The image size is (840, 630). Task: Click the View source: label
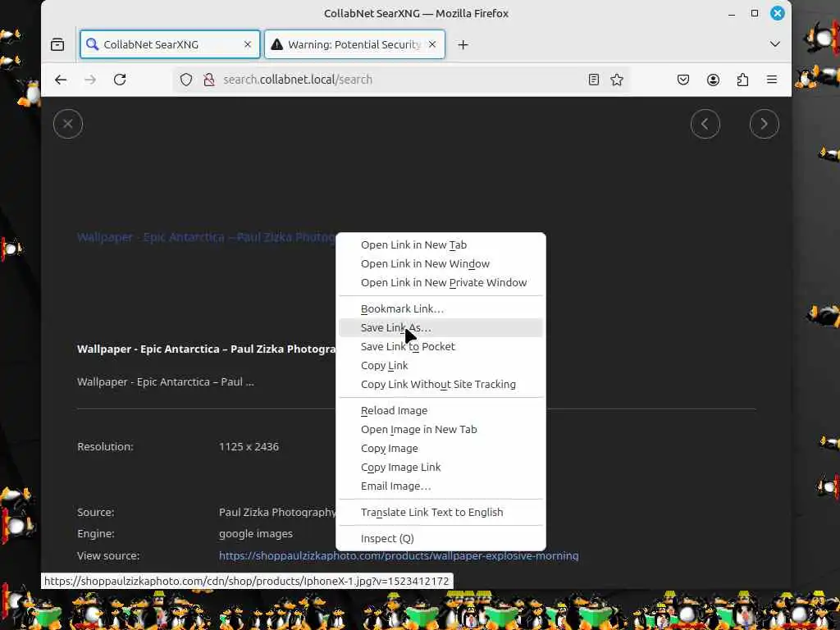tap(108, 555)
